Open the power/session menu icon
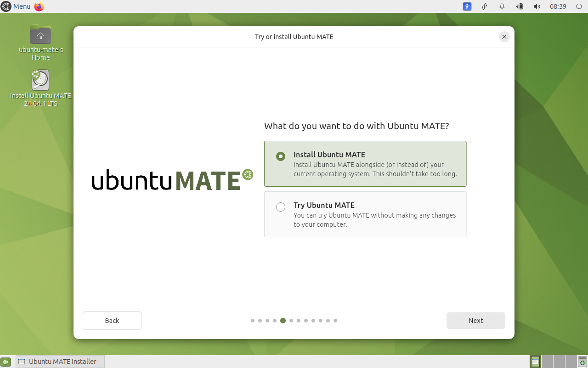The width and height of the screenshot is (588, 368). click(x=579, y=6)
